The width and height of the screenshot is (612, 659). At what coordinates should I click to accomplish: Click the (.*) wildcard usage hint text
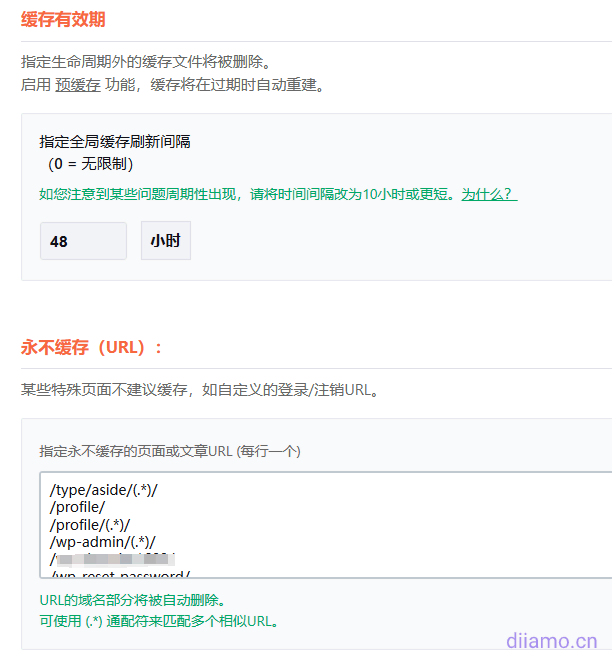(x=159, y=621)
